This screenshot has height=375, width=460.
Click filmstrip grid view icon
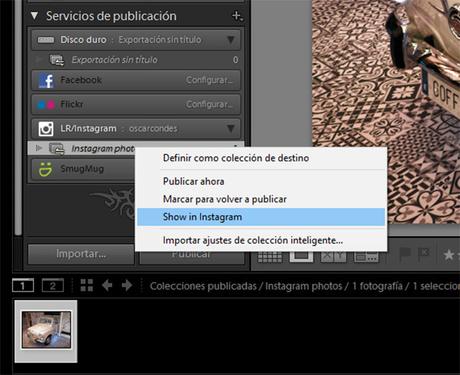87,285
